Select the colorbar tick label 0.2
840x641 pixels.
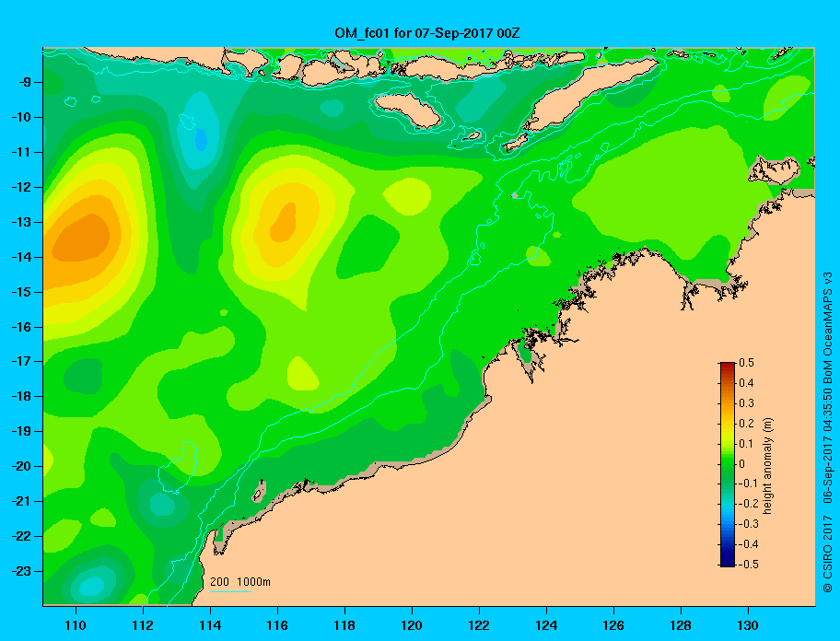pos(746,423)
